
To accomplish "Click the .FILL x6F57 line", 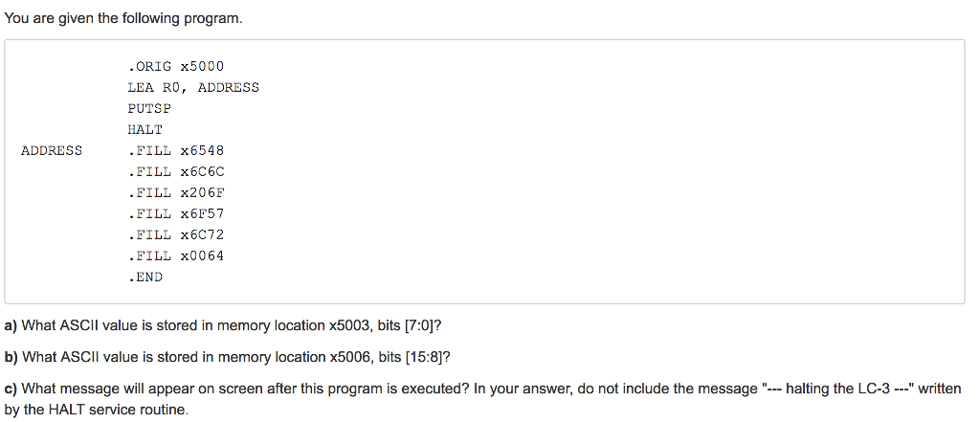I will (176, 213).
